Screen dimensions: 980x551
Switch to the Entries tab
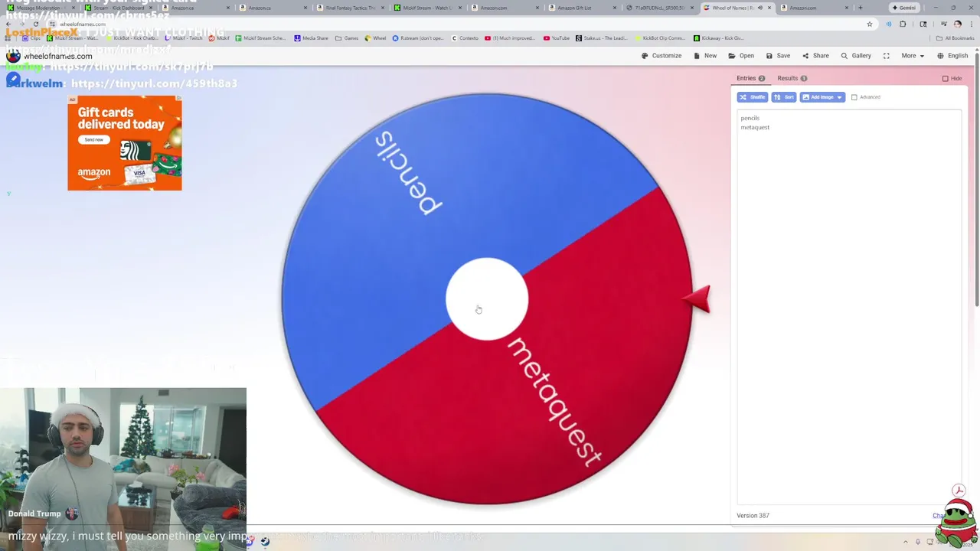[750, 78]
